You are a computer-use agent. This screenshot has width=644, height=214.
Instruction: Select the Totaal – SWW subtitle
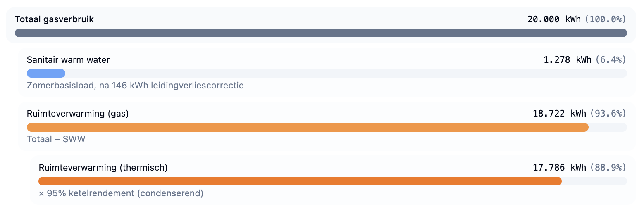click(x=56, y=139)
